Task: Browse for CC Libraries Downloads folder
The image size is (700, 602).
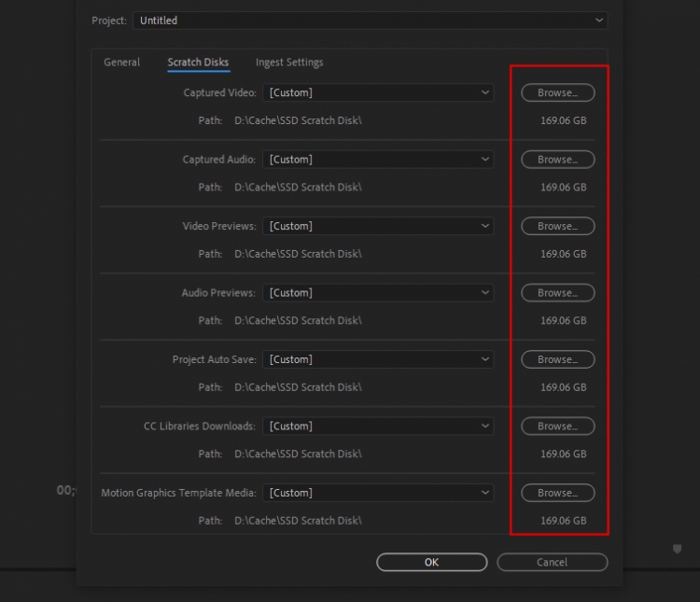Action: click(557, 426)
